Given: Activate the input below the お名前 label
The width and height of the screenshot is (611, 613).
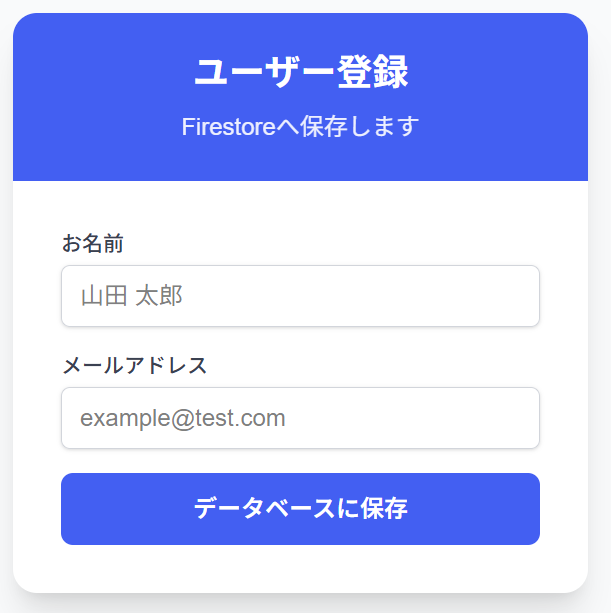Looking at the screenshot, I should click(300, 296).
